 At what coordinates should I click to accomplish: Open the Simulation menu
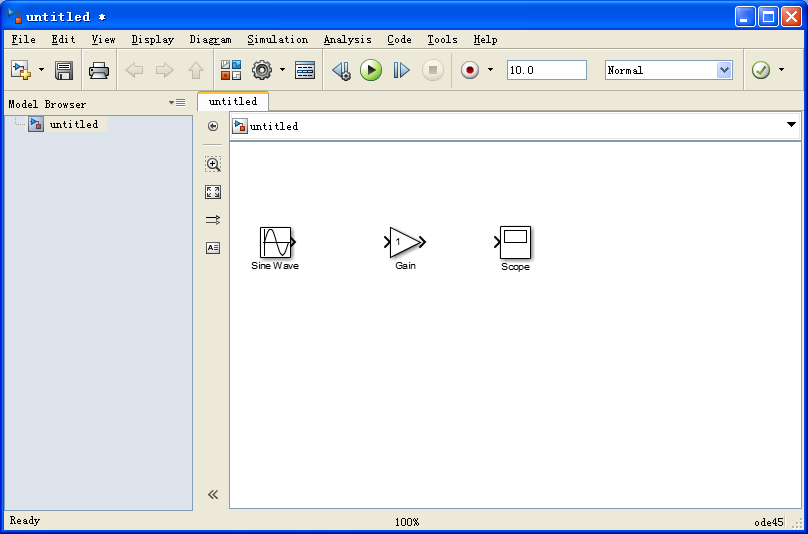coord(277,40)
